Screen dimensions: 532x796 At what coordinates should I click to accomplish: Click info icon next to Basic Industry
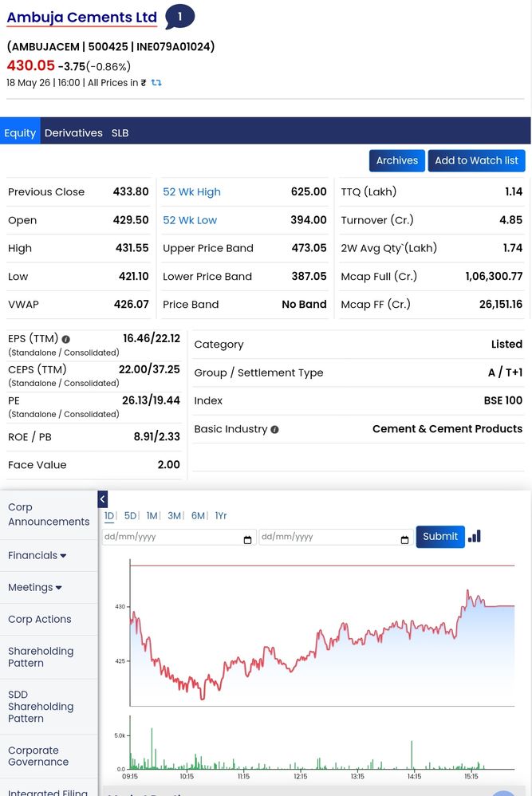(274, 429)
